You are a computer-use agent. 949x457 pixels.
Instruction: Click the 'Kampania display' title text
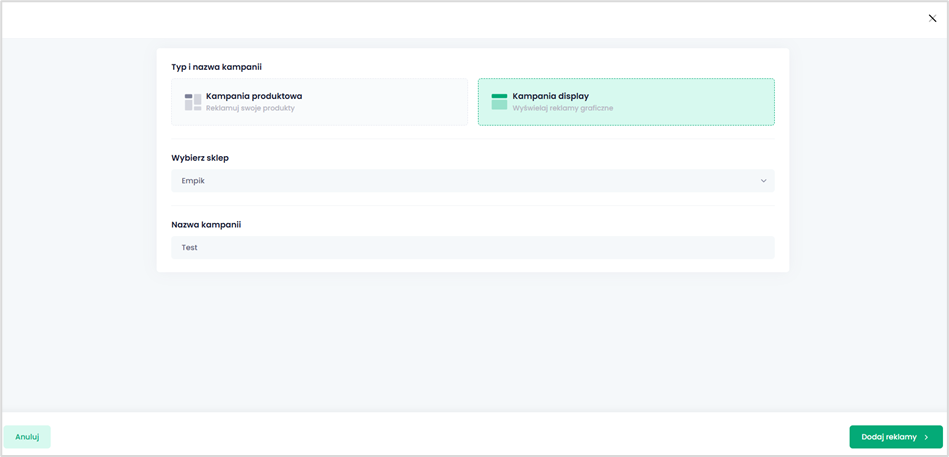(x=550, y=96)
